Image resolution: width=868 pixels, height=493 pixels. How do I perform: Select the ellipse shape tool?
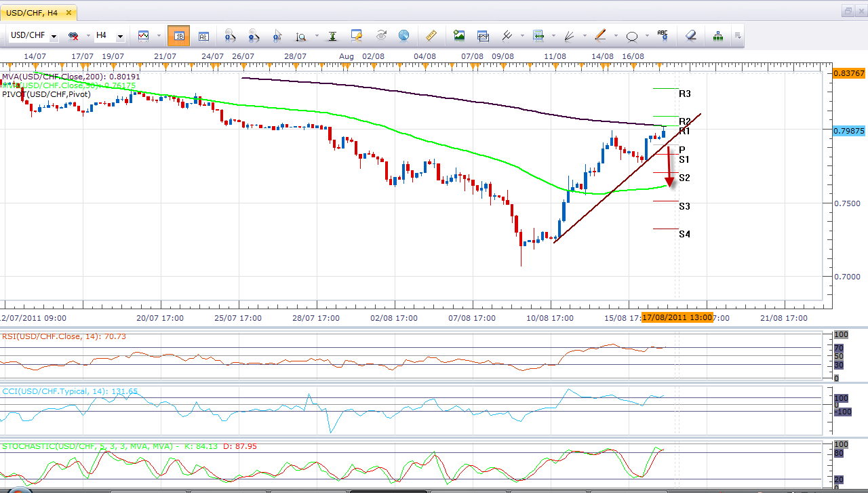(x=631, y=35)
